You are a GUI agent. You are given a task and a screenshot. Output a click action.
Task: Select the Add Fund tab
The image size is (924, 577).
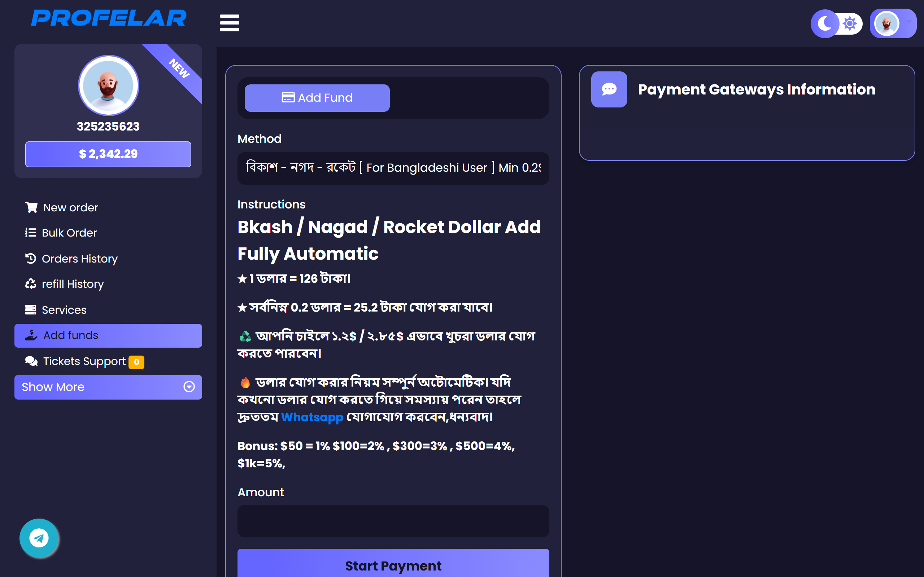coord(317,98)
